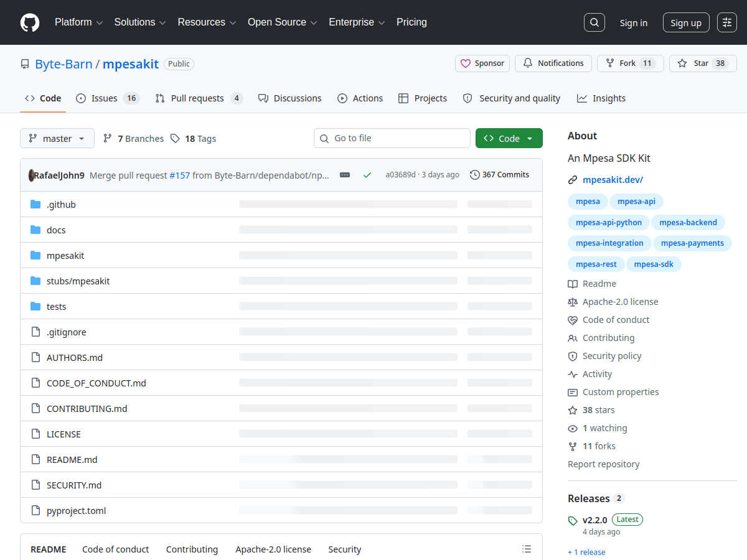Switch to README Apache-2.0 license tab
The width and height of the screenshot is (747, 560).
click(273, 549)
